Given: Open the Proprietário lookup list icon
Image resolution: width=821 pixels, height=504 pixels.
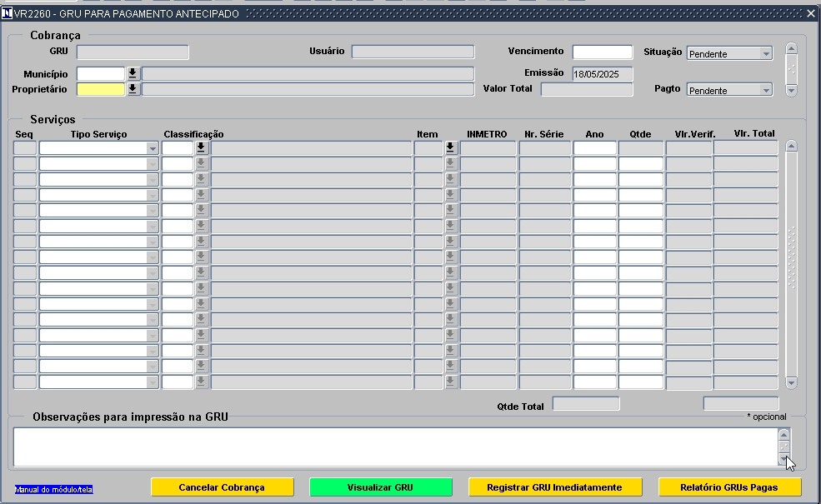Looking at the screenshot, I should click(x=133, y=89).
